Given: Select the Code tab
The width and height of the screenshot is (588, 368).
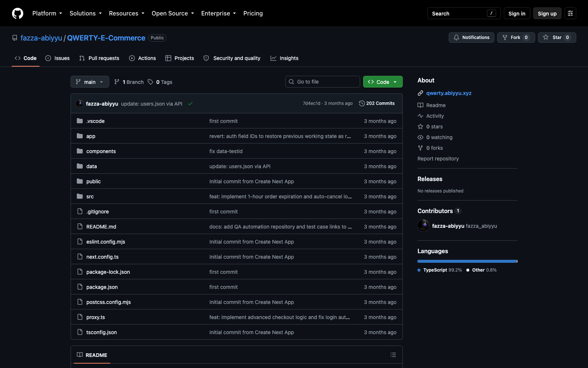Looking at the screenshot, I should pyautogui.click(x=26, y=58).
